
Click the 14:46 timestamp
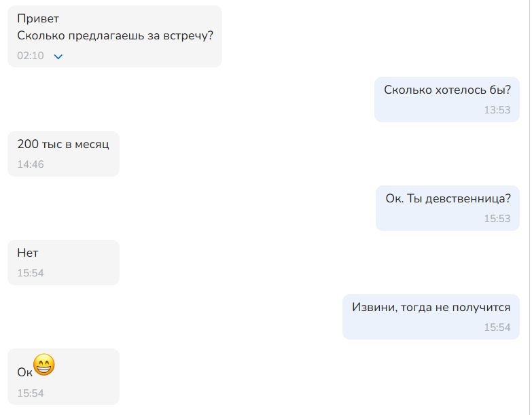coord(31,164)
